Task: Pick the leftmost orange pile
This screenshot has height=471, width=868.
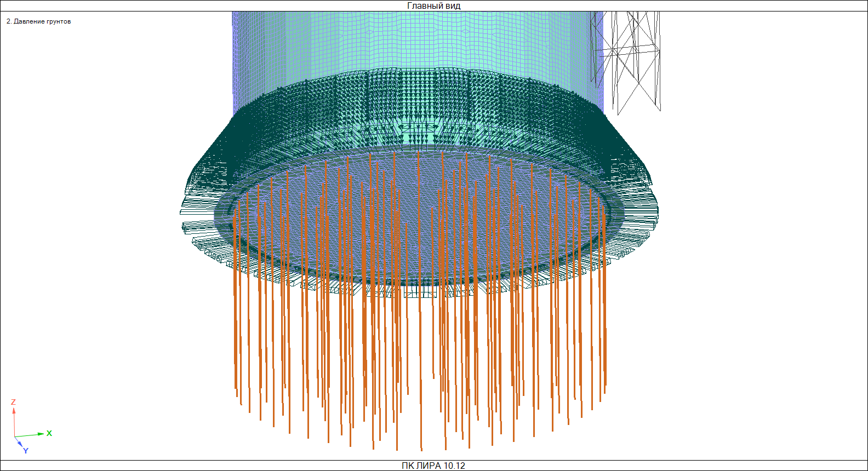Action: coord(235,301)
